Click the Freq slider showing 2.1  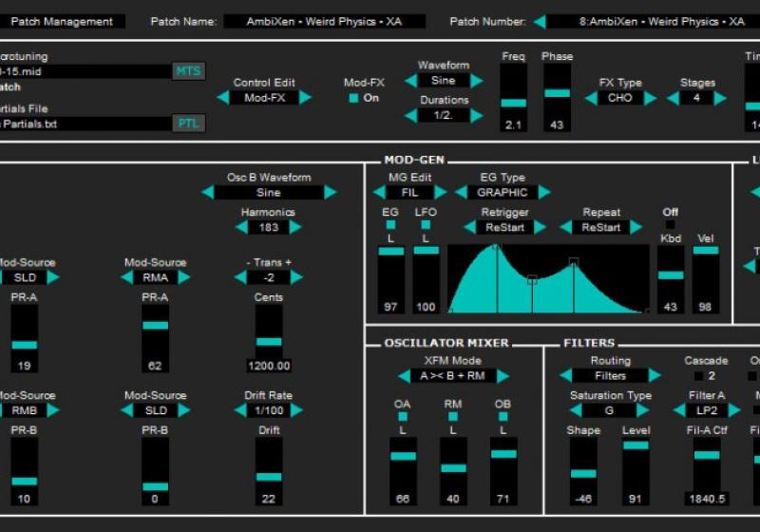point(513,103)
